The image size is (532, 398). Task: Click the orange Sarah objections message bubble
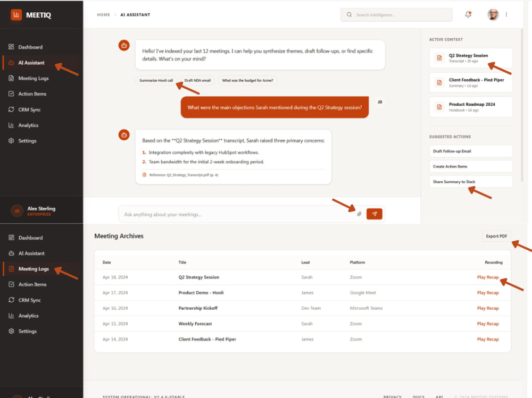(x=275, y=107)
